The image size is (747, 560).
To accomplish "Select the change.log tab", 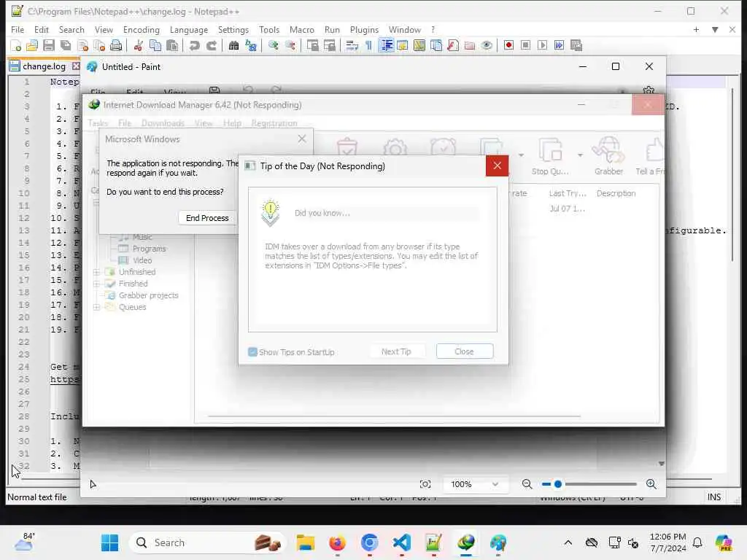I will (x=44, y=66).
